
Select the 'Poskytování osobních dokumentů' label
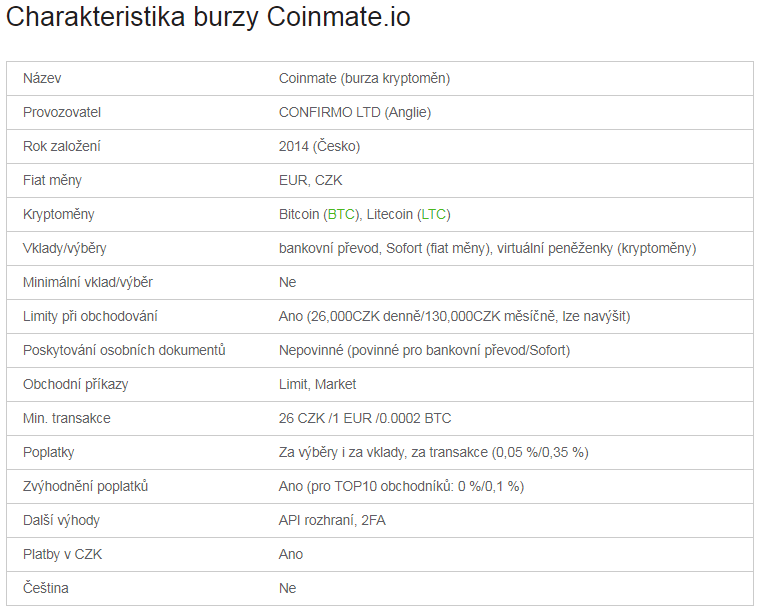[124, 351]
